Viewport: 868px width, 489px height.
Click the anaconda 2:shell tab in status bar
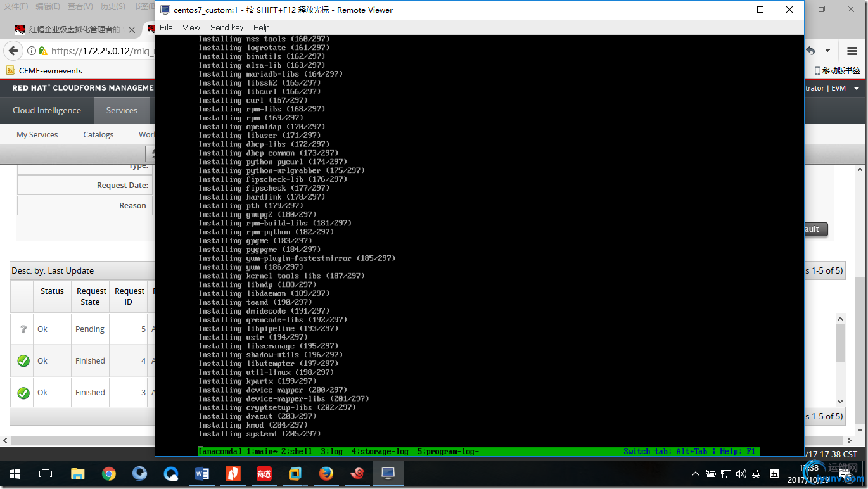(297, 451)
